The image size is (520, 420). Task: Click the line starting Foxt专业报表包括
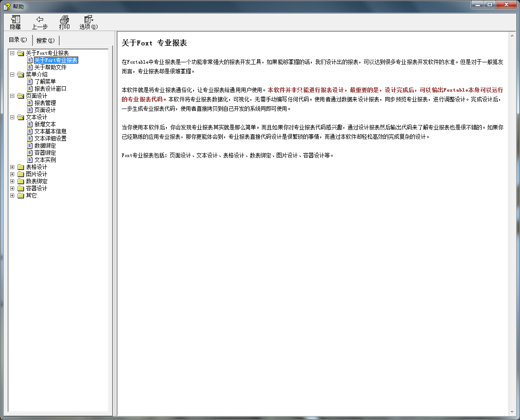[227, 155]
